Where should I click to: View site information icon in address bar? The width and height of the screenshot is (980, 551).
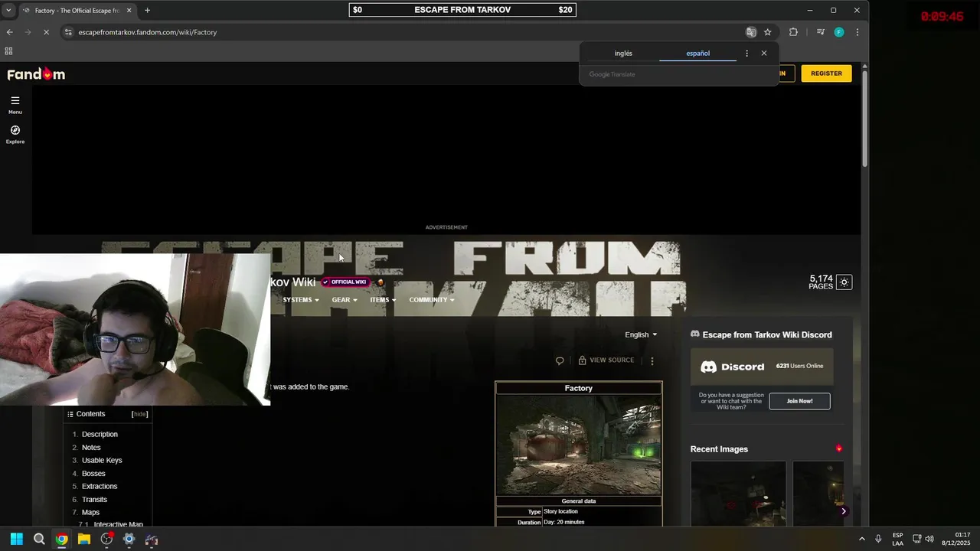tap(68, 32)
